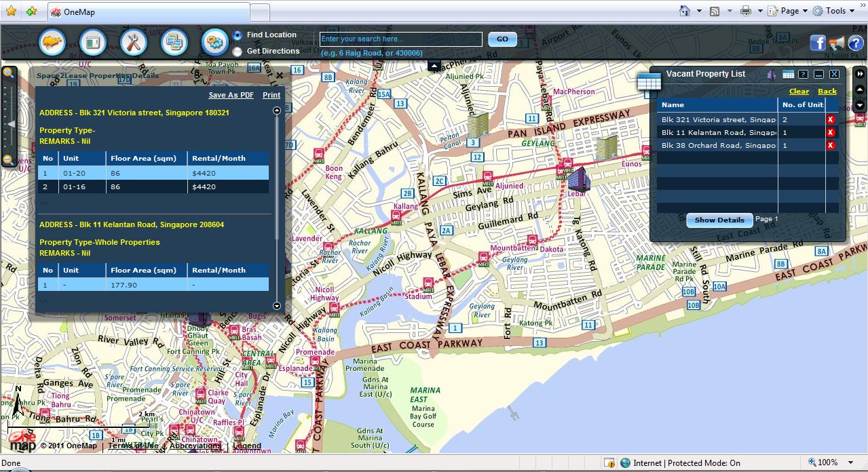The width and height of the screenshot is (868, 472).
Task: Click the Print link in property details
Action: pos(271,96)
